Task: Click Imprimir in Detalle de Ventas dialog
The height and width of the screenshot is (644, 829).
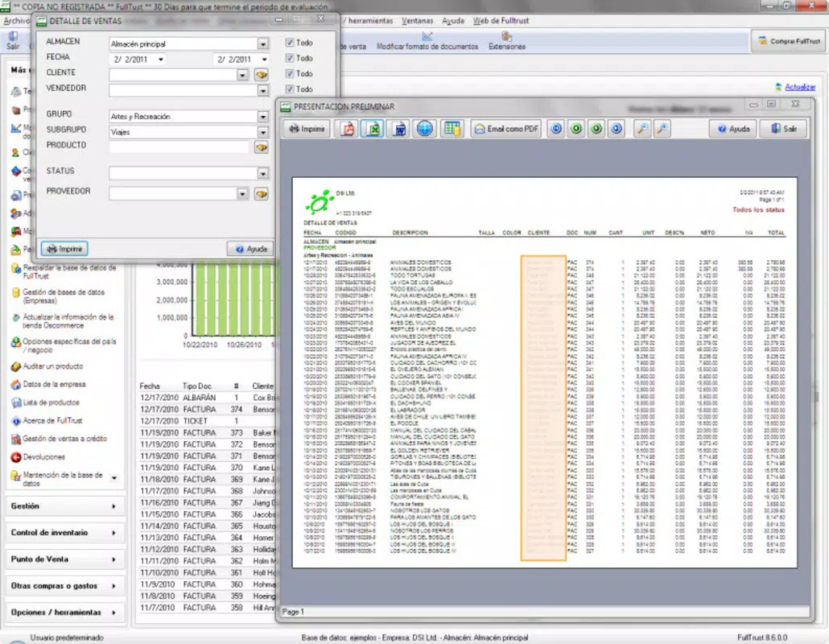Action: (x=64, y=249)
